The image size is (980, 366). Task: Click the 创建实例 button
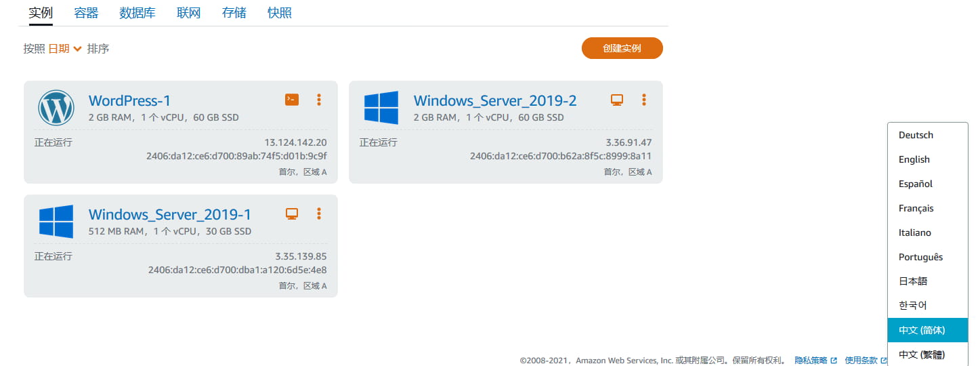[622, 48]
